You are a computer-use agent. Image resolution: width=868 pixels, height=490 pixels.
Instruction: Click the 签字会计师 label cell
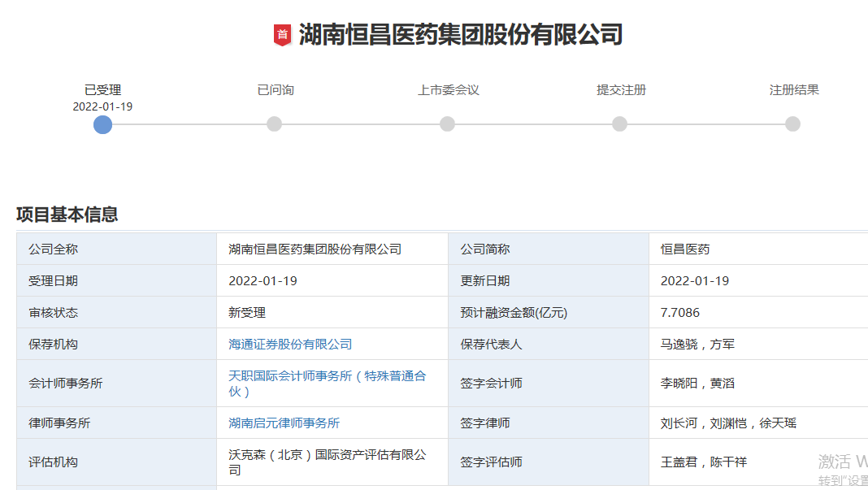pos(549,383)
